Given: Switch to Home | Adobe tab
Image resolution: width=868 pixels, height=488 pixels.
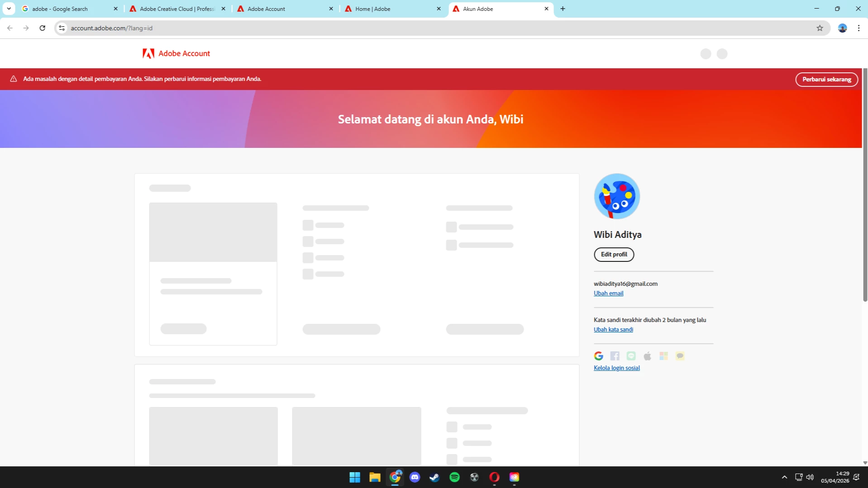Looking at the screenshot, I should [x=393, y=9].
